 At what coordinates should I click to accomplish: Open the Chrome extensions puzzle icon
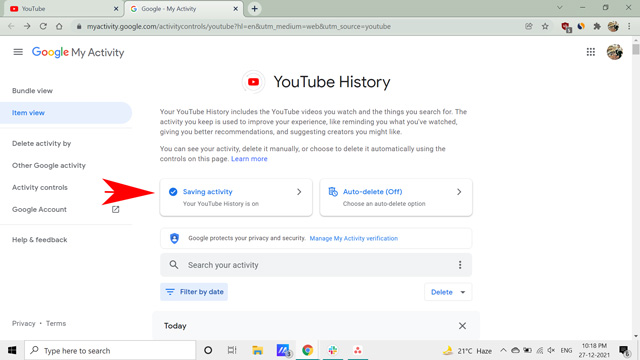pyautogui.click(x=597, y=26)
